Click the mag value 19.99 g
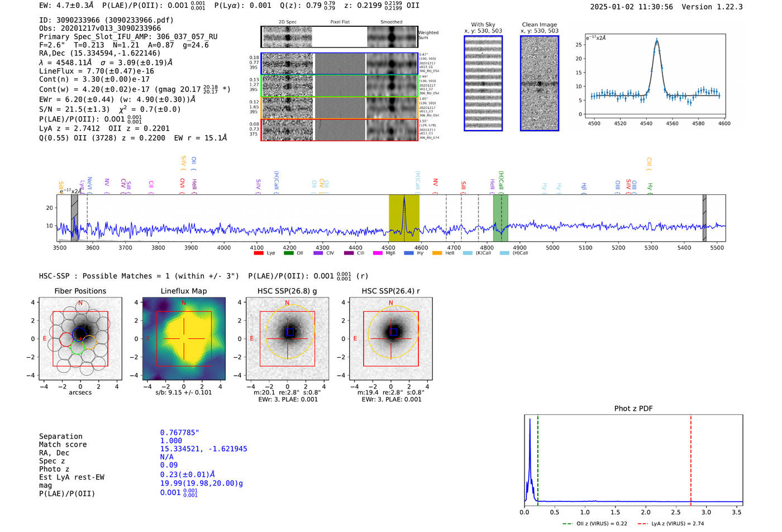This screenshot has height=532, width=782. click(202, 483)
